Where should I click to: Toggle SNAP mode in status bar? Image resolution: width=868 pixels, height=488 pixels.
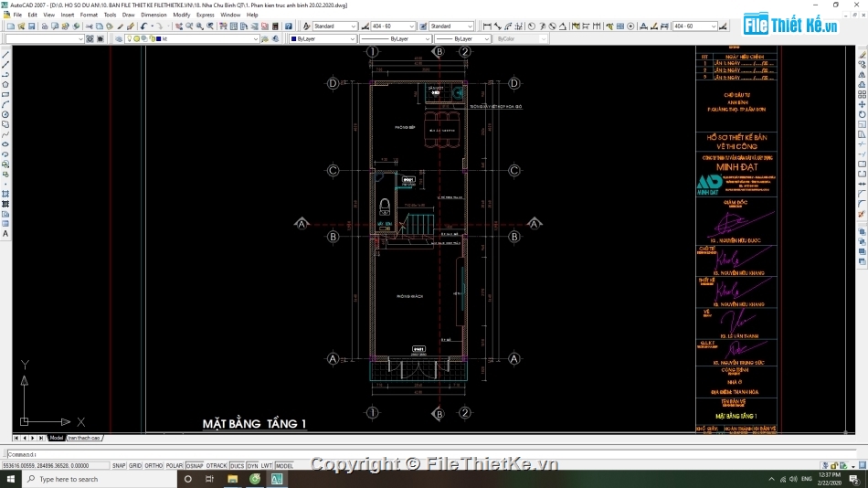tap(119, 466)
